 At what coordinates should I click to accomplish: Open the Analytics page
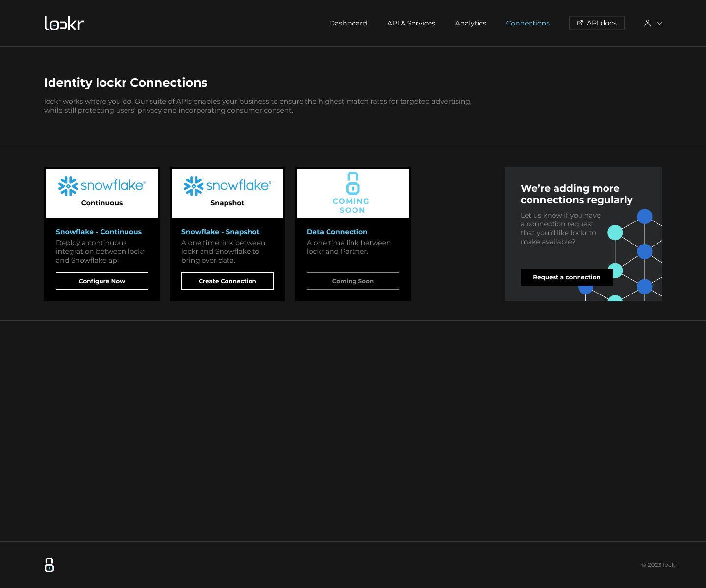[470, 23]
